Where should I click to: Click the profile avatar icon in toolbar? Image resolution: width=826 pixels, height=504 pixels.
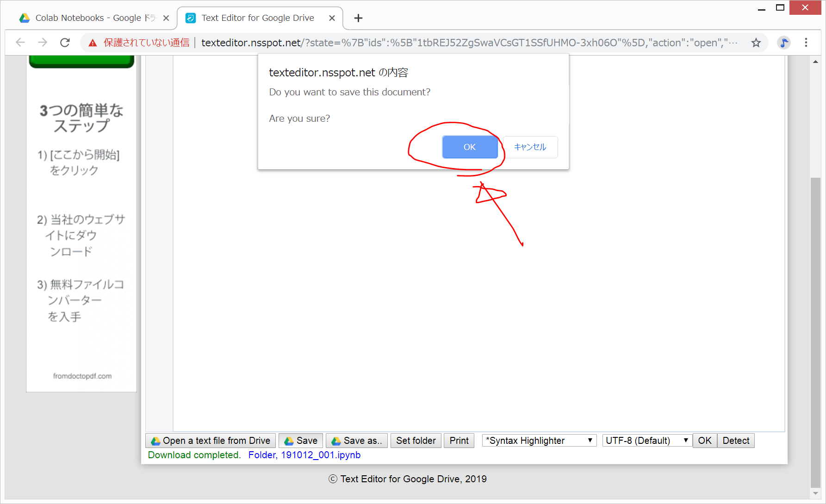click(x=783, y=43)
